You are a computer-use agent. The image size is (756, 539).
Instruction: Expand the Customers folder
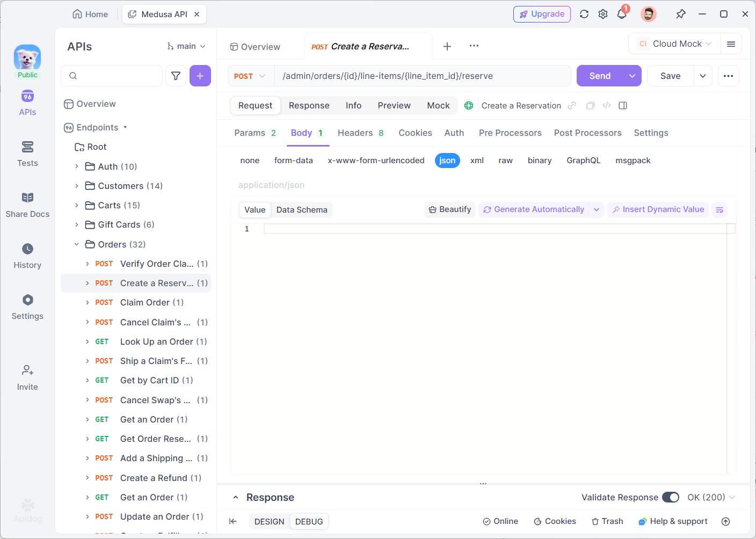click(76, 186)
